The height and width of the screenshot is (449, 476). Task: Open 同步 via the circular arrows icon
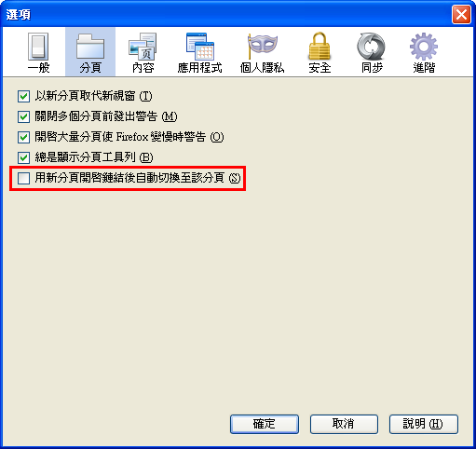[x=372, y=47]
